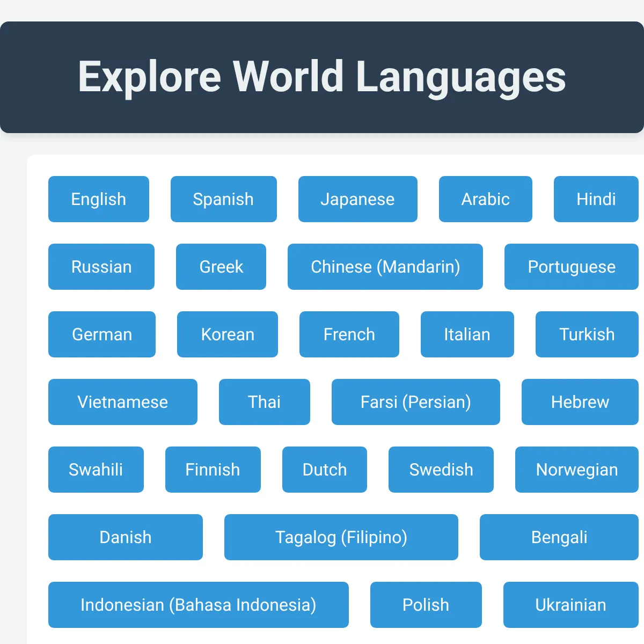644x644 pixels.
Task: Select Farsi (Persian) button
Action: coord(416,402)
